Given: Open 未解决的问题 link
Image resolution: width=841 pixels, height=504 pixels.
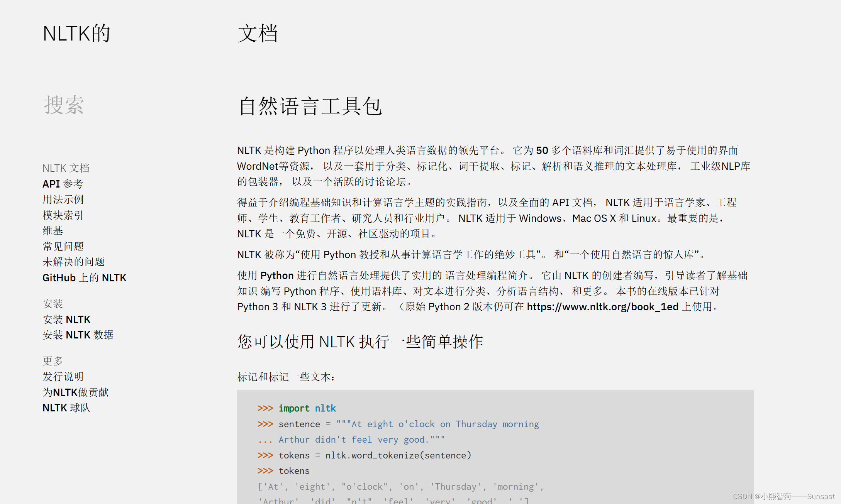Looking at the screenshot, I should tap(73, 262).
